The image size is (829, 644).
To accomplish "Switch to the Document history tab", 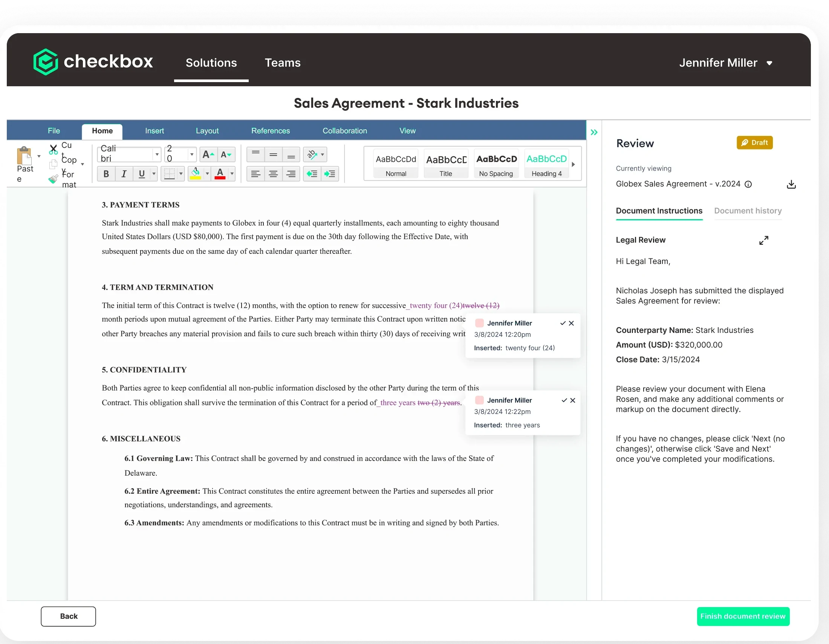I will 748,211.
